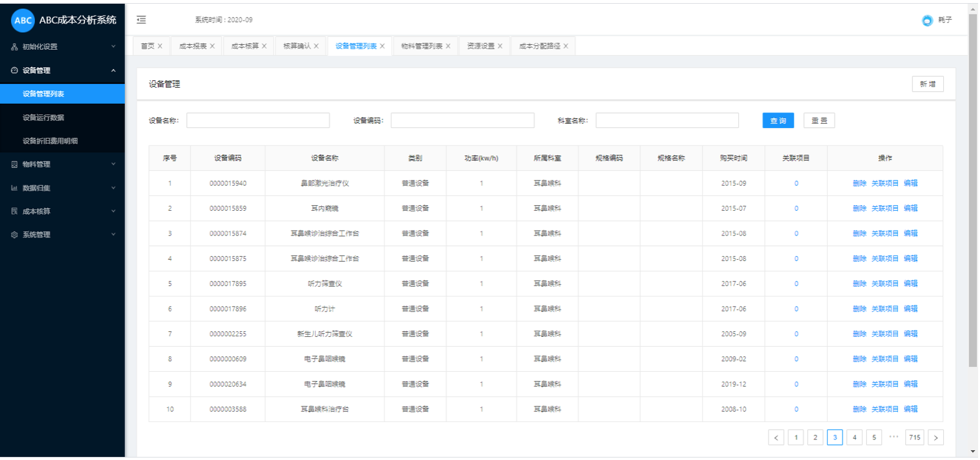Collapse the 设备管理 menu
The width and height of the screenshot is (980, 460).
[62, 70]
